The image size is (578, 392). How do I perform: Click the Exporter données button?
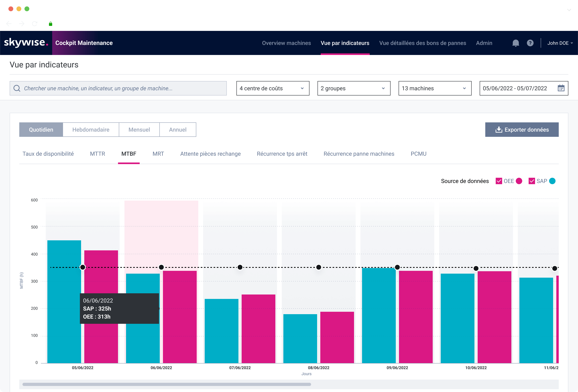point(522,130)
